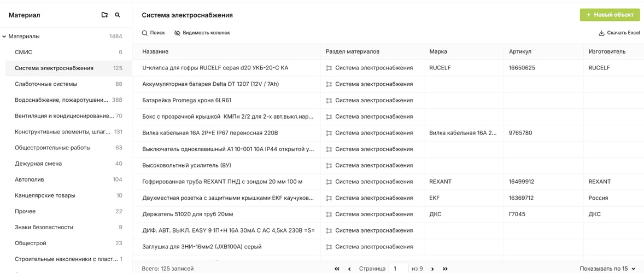Click section icon in the RUCELF row
The image size is (644, 273).
point(329,68)
